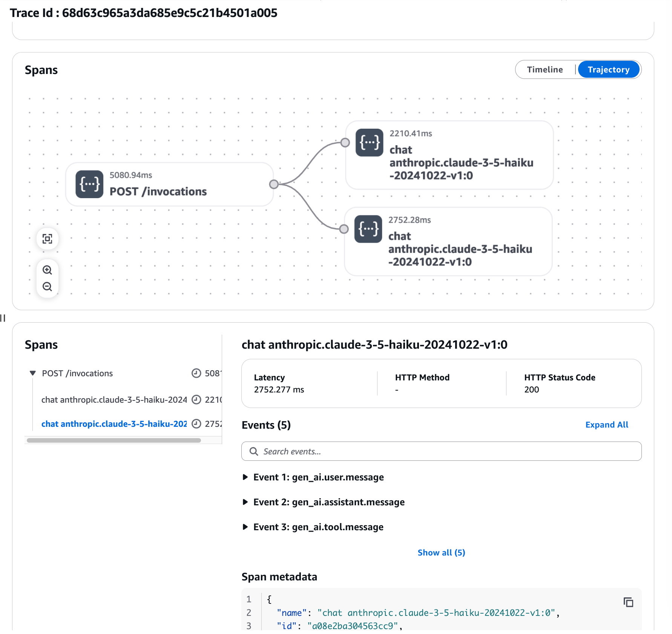Click the fit-to-view icon in graph

point(47,239)
